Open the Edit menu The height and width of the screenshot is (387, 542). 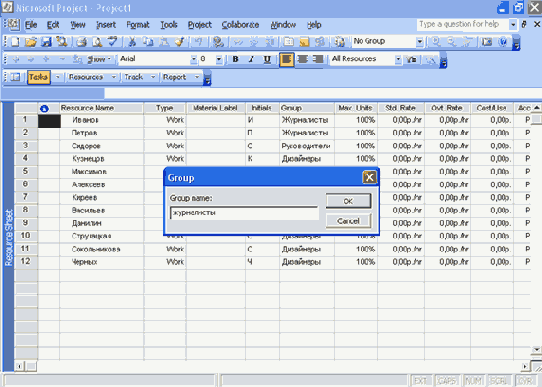click(x=53, y=25)
